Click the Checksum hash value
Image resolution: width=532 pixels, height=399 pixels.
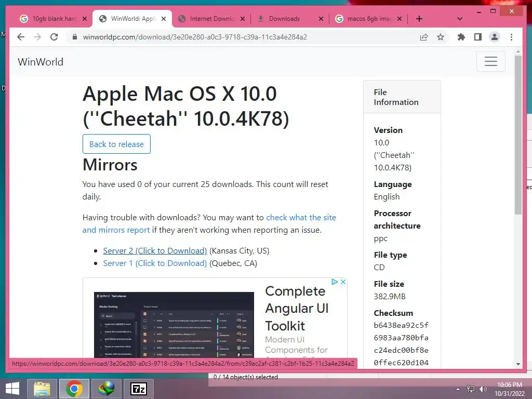[401, 344]
